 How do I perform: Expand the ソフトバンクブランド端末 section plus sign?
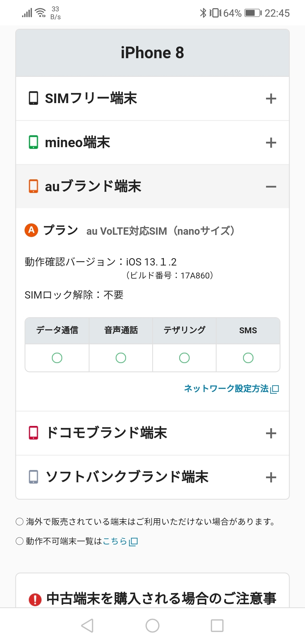tap(271, 477)
